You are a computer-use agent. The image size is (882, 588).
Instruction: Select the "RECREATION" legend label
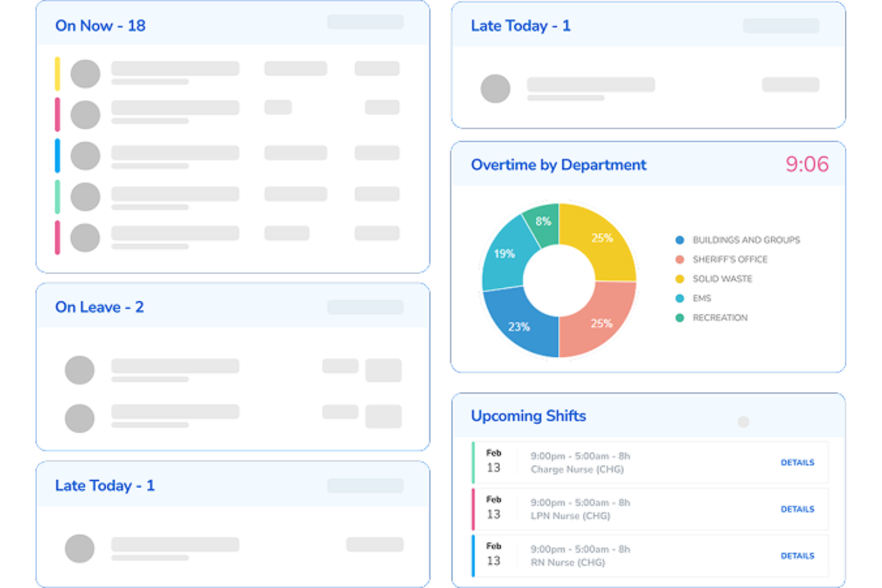click(720, 318)
